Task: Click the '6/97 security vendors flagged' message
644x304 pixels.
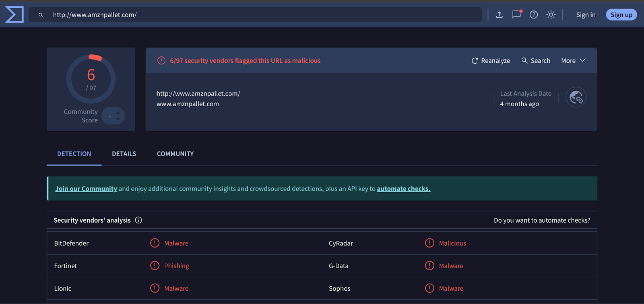Action: [x=245, y=60]
